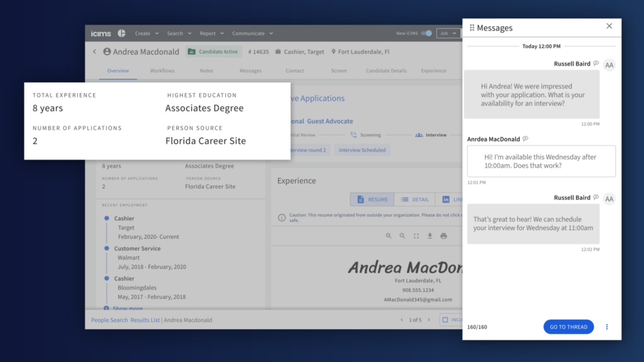Switch to the Workflows tab
This screenshot has width=644, height=362.
162,71
